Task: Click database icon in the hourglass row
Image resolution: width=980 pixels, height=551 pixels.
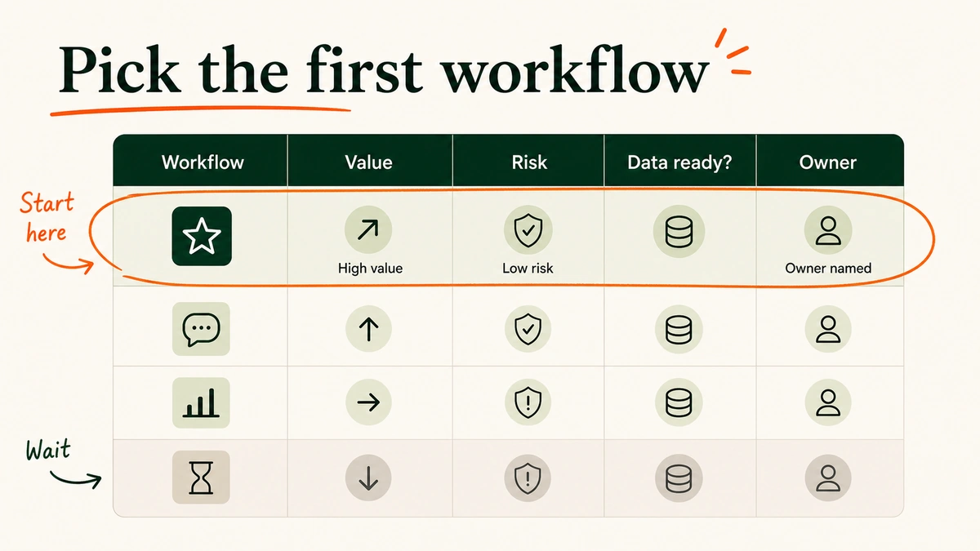Action: pos(679,477)
